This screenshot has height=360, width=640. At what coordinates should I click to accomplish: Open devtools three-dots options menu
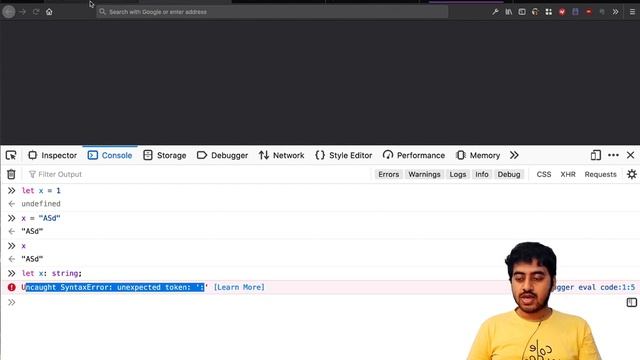[x=613, y=156]
